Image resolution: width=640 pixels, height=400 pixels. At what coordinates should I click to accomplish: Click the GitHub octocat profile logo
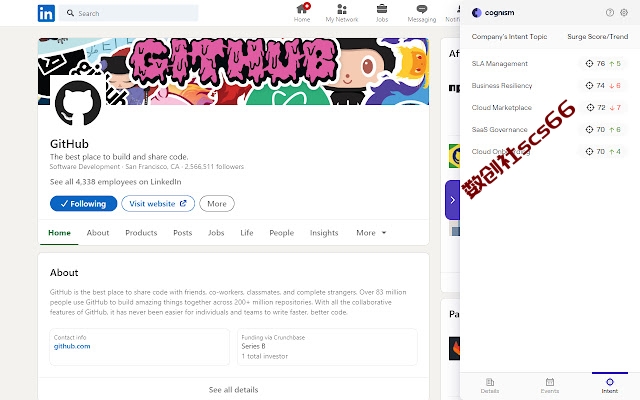click(x=78, y=103)
